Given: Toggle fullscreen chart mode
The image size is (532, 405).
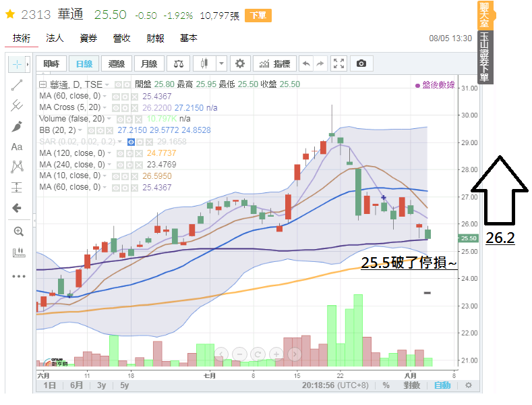Looking at the screenshot, I should (x=338, y=63).
